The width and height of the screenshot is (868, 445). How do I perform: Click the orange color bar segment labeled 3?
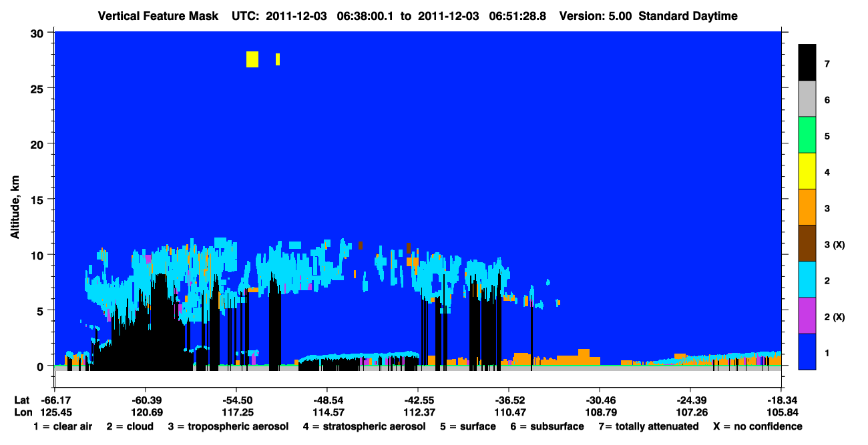807,207
